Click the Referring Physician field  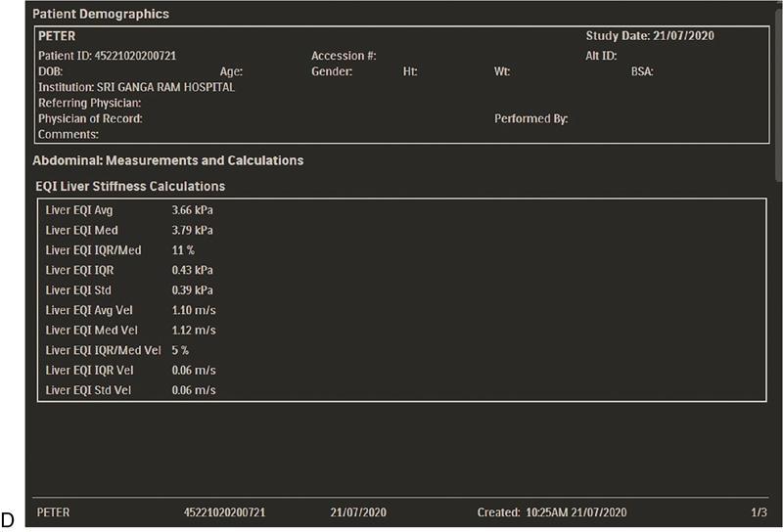(90, 103)
